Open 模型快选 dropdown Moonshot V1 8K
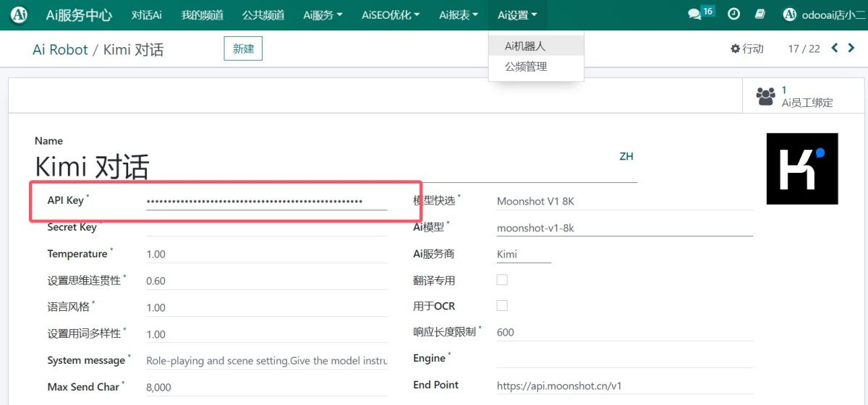Image resolution: width=868 pixels, height=405 pixels. [625, 201]
